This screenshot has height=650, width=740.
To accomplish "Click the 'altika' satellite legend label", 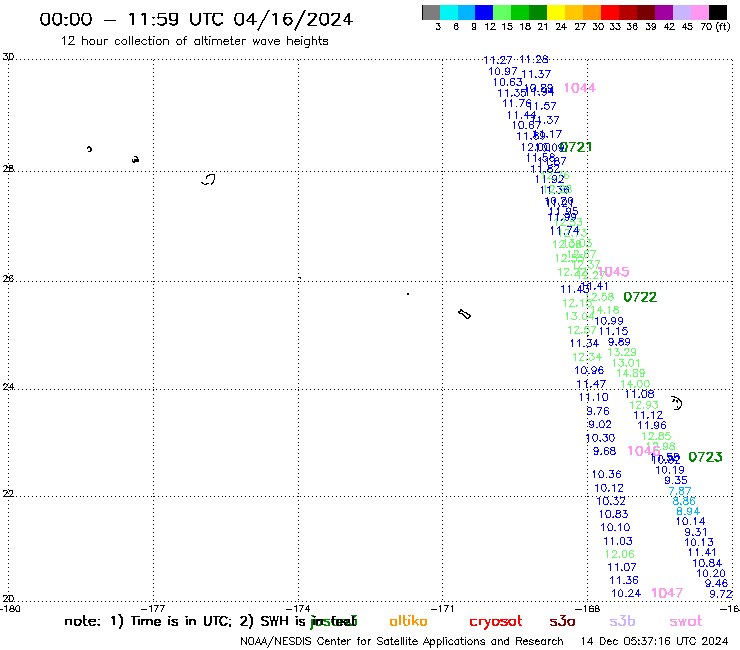I will 408,621.
